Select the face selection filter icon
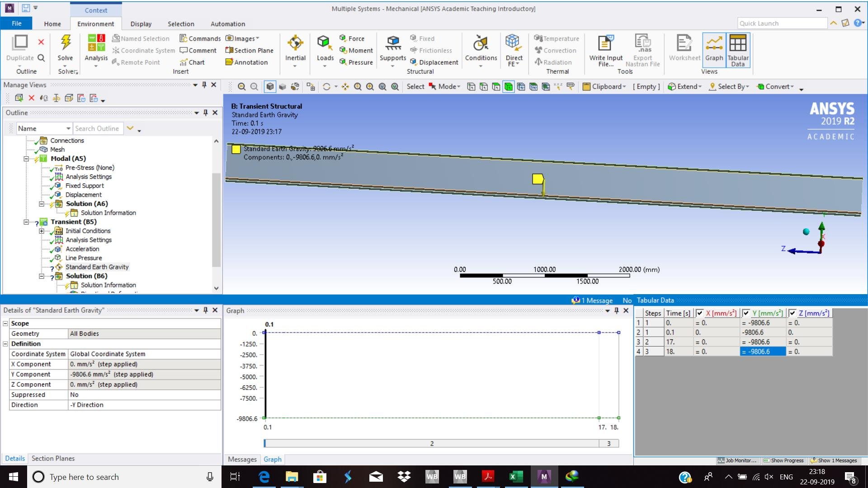 496,87
